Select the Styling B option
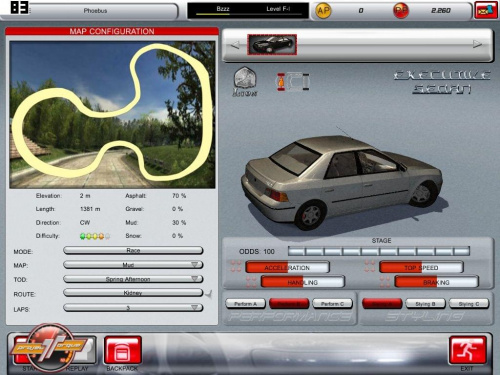Screen dimensions: 500x375 pos(425,304)
